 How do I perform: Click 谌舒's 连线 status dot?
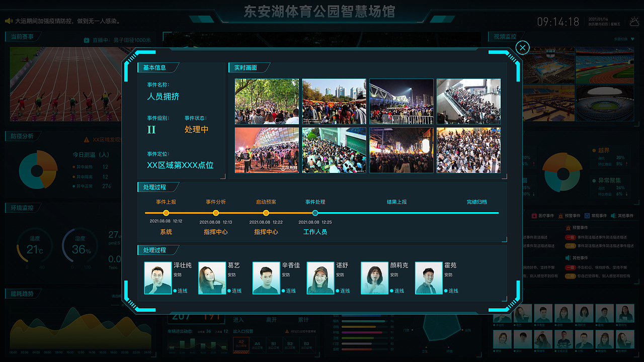click(x=338, y=291)
